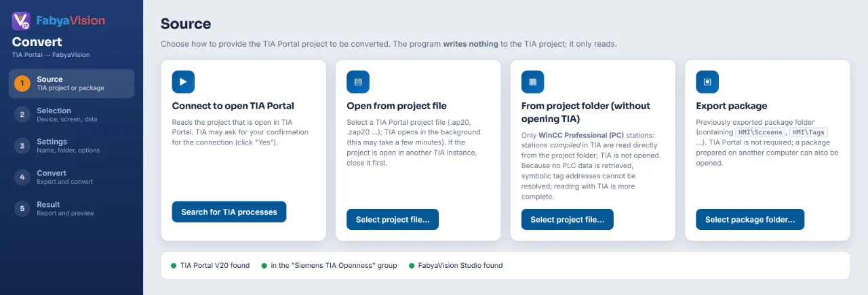Click the grid icon on From project folder card
Image resolution: width=868 pixels, height=295 pixels.
point(532,82)
